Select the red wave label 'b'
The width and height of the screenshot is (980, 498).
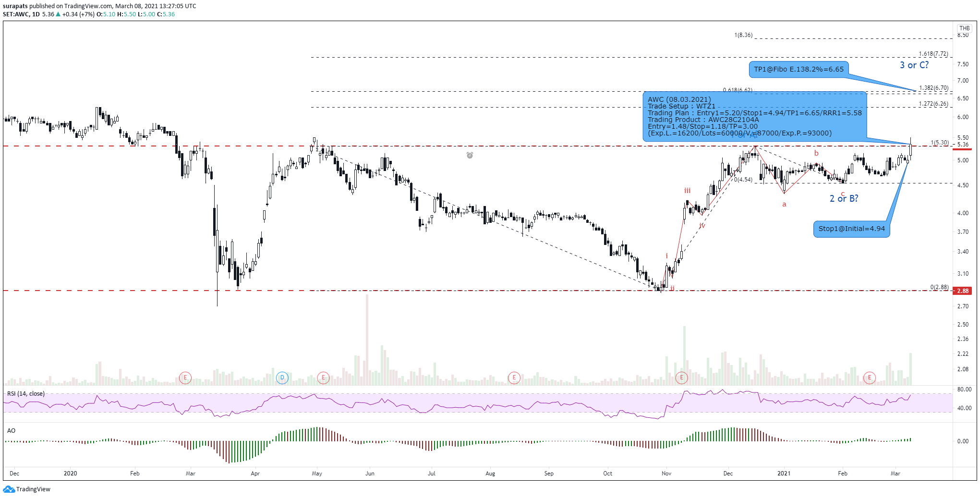click(x=816, y=153)
